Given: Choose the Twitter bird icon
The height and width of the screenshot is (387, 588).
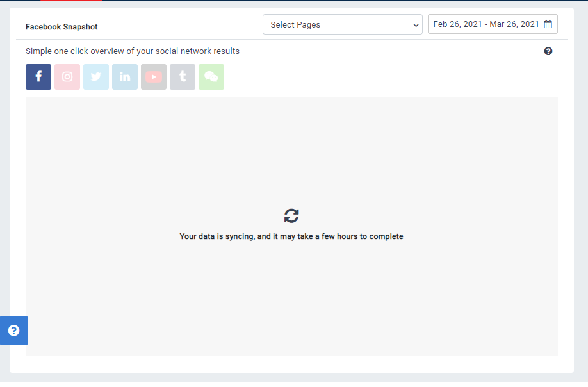Looking at the screenshot, I should point(96,77).
